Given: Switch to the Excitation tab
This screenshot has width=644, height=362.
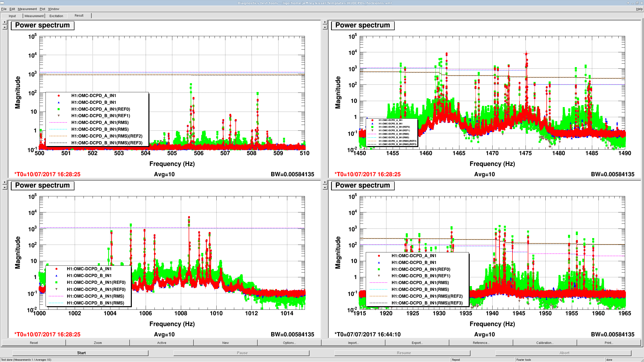Looking at the screenshot, I should [56, 16].
